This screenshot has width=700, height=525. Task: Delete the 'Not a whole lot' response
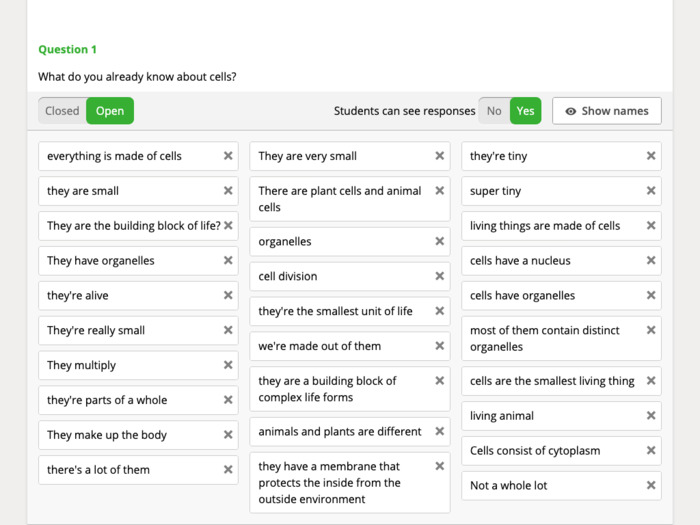651,485
